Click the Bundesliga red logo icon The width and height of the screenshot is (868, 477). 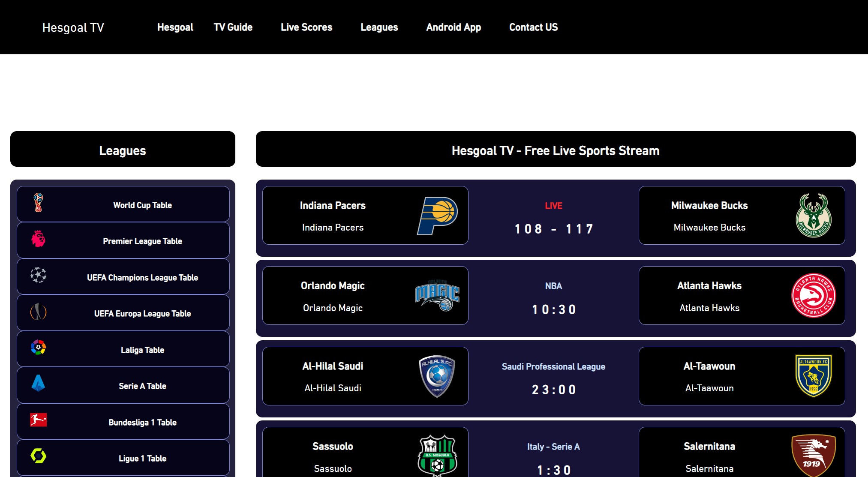click(38, 420)
